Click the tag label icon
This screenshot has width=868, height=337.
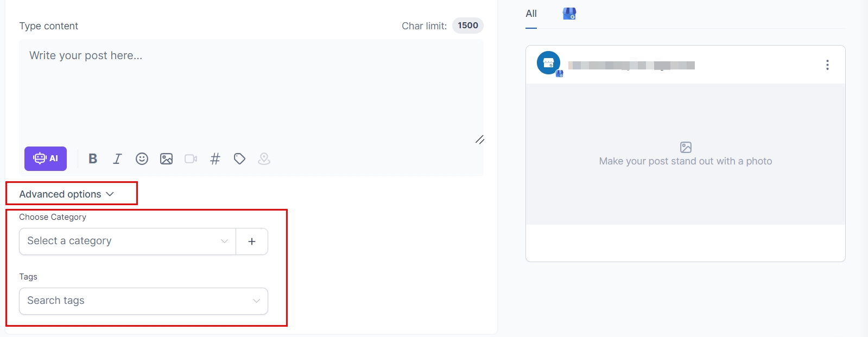pos(239,158)
